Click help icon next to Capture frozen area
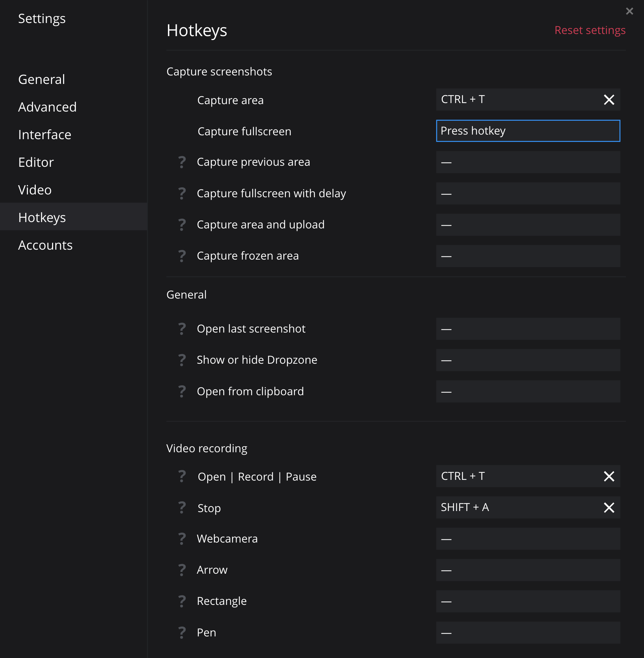The width and height of the screenshot is (644, 658). (x=182, y=256)
